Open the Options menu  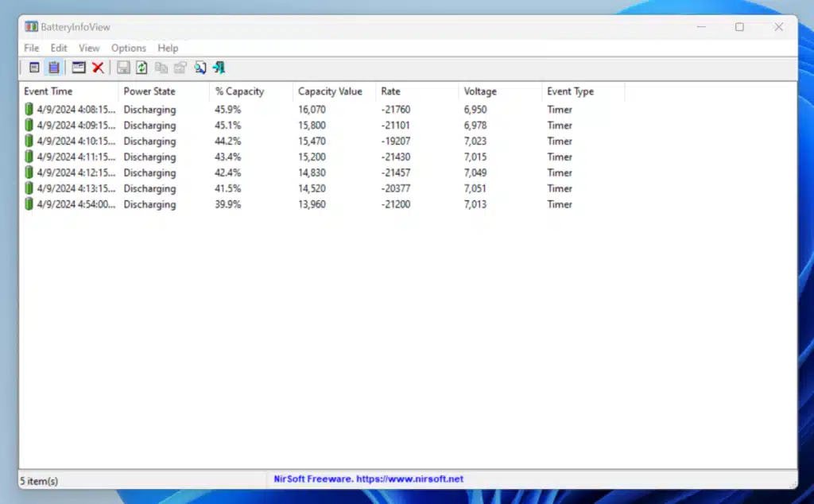(128, 48)
